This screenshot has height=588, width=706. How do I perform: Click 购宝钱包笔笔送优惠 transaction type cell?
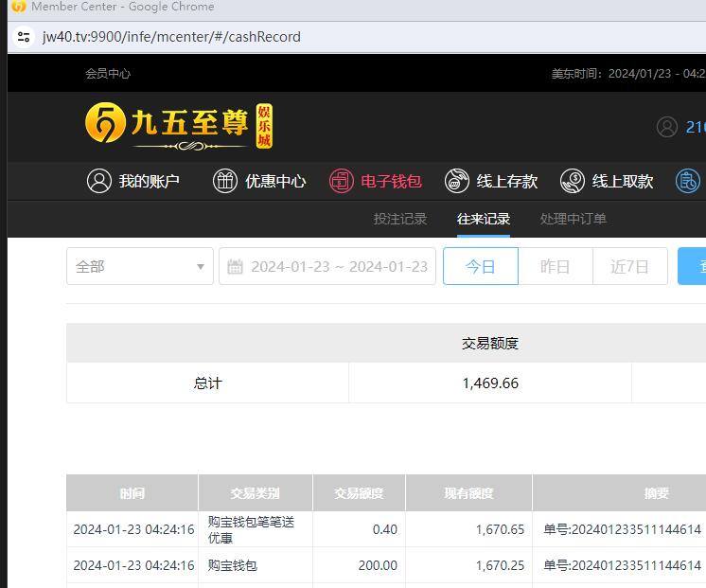coord(256,529)
